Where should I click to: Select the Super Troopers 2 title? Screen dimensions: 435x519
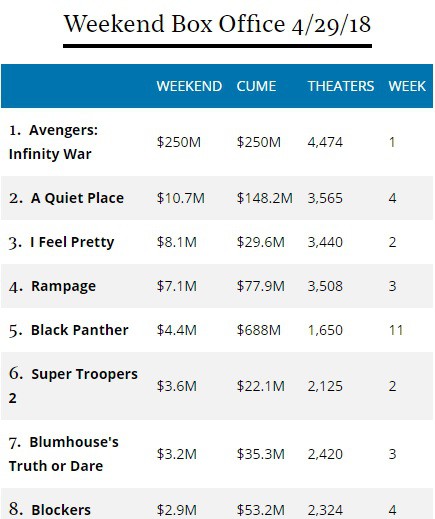pyautogui.click(x=73, y=386)
